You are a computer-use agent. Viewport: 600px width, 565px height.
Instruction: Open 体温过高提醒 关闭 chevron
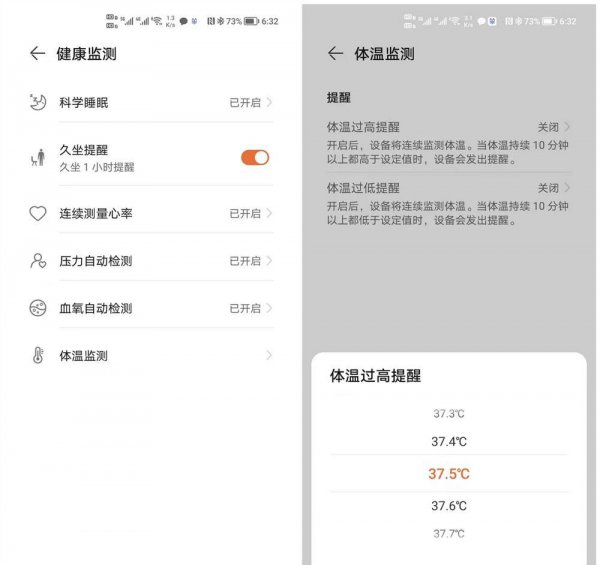pos(567,127)
